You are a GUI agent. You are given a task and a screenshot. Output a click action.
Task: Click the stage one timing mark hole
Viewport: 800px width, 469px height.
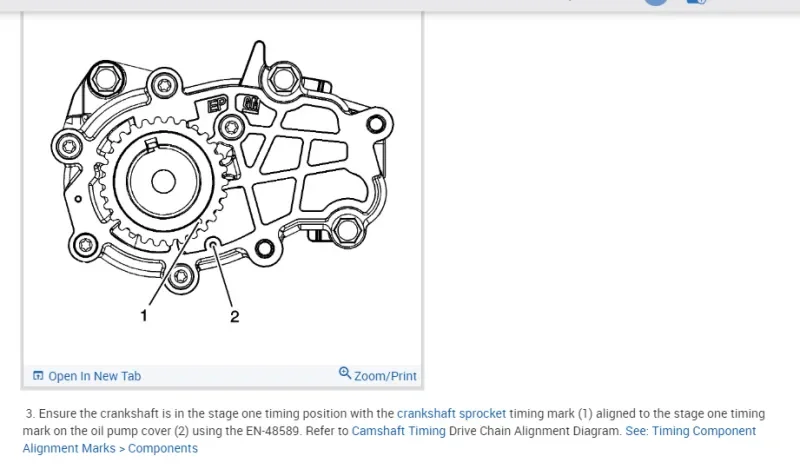point(213,244)
